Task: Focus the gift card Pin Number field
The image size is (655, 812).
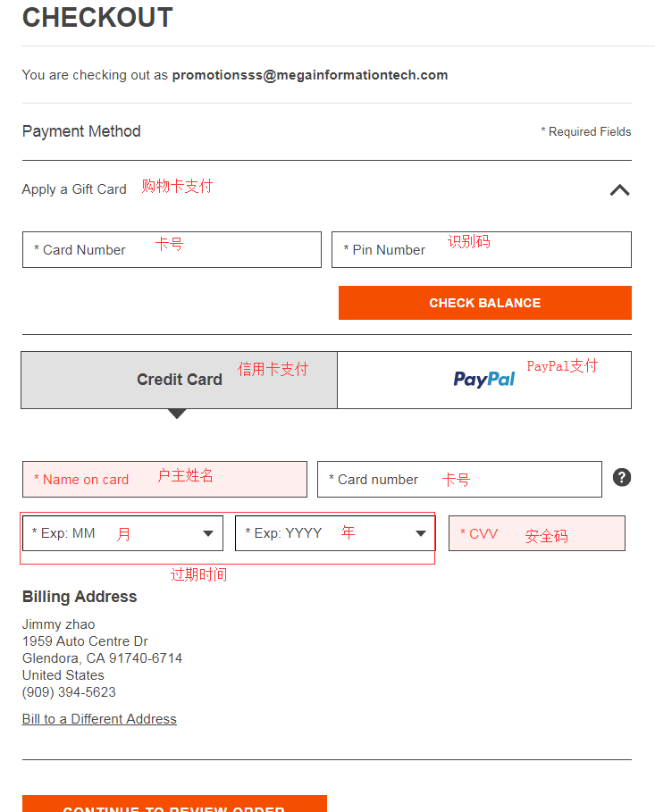Action: tap(481, 250)
